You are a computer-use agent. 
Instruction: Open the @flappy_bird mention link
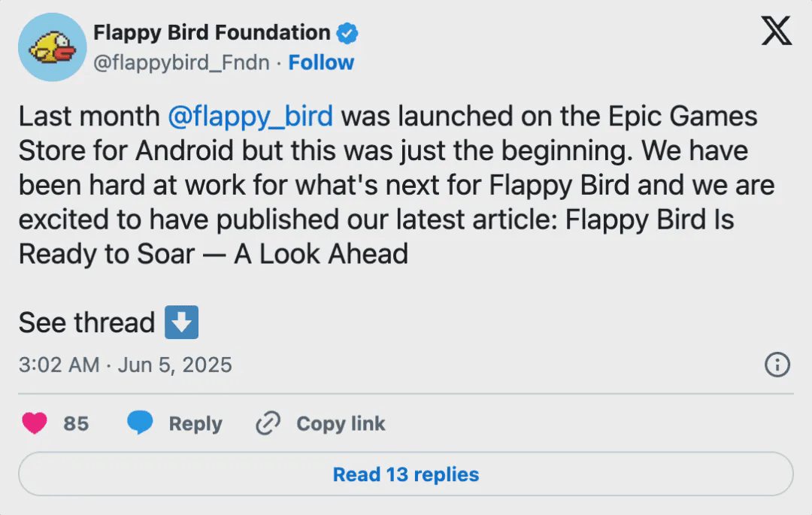click(250, 117)
